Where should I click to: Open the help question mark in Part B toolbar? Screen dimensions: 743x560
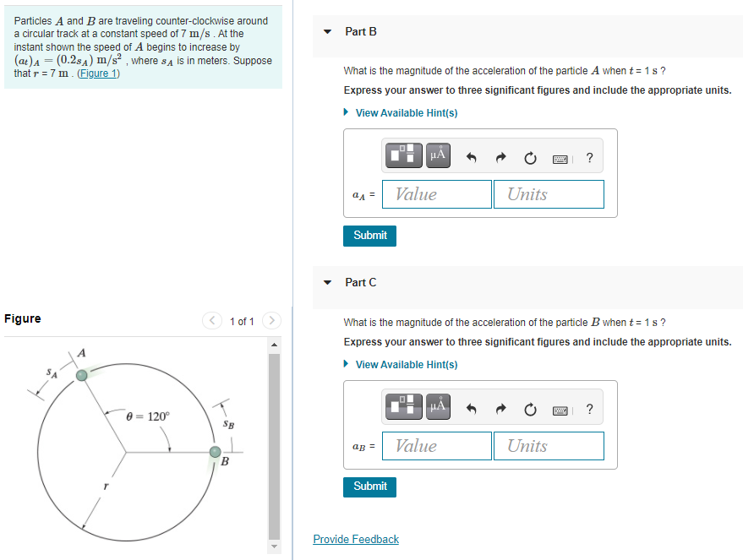pyautogui.click(x=589, y=155)
